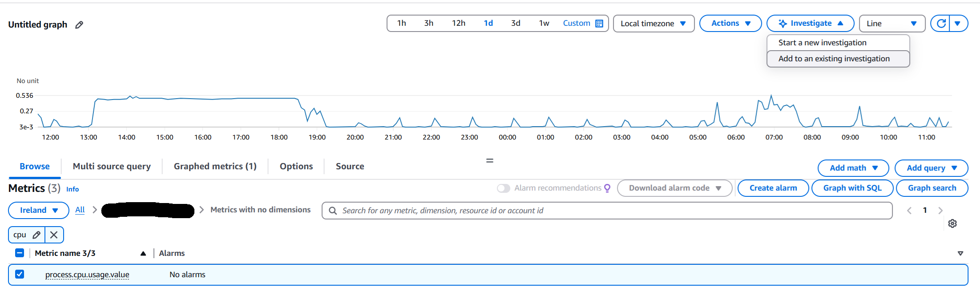Open the Metrics Info link
The height and width of the screenshot is (291, 980).
pyautogui.click(x=73, y=189)
